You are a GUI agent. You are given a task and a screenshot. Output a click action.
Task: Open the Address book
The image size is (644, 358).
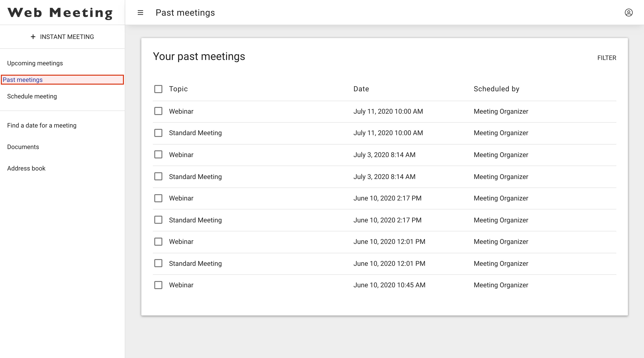pyautogui.click(x=26, y=168)
